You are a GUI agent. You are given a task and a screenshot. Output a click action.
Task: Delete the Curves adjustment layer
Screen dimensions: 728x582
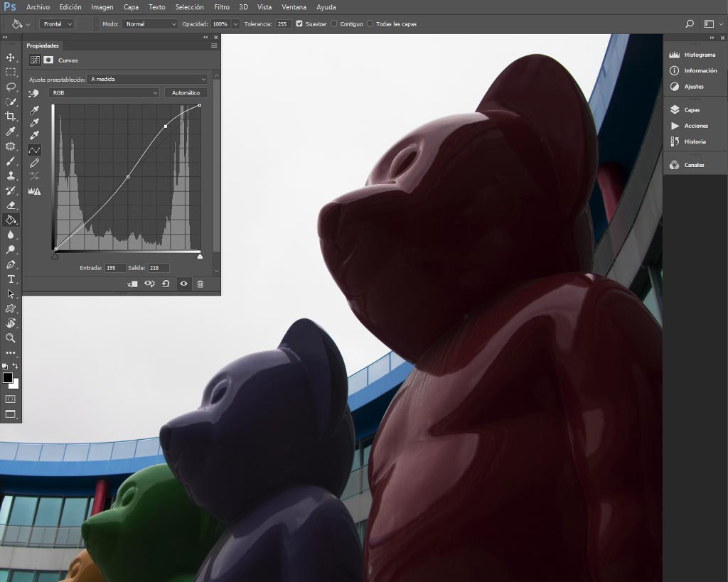coord(200,284)
